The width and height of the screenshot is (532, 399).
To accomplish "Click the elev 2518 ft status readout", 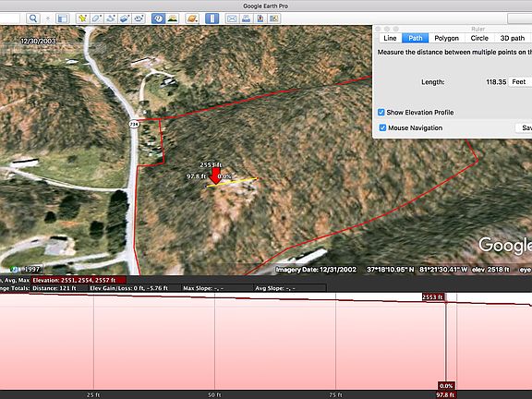I will point(490,270).
